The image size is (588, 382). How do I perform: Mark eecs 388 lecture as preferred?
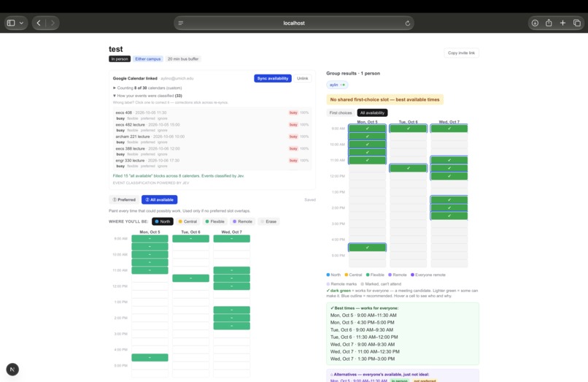pos(148,154)
